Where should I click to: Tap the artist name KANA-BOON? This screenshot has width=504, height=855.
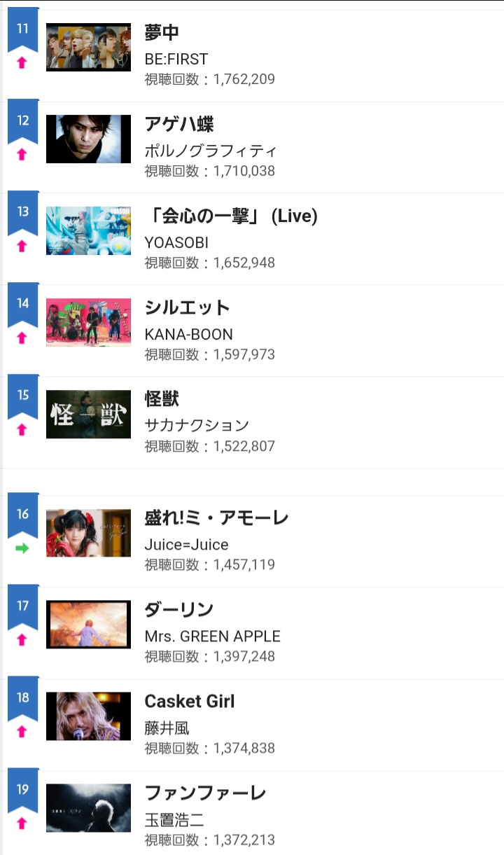[188, 335]
